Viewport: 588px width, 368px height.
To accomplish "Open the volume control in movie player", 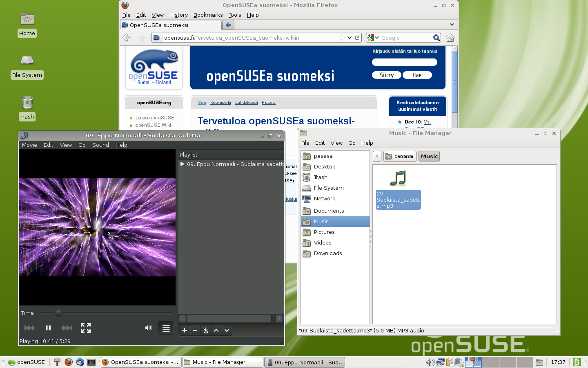I will point(149,328).
